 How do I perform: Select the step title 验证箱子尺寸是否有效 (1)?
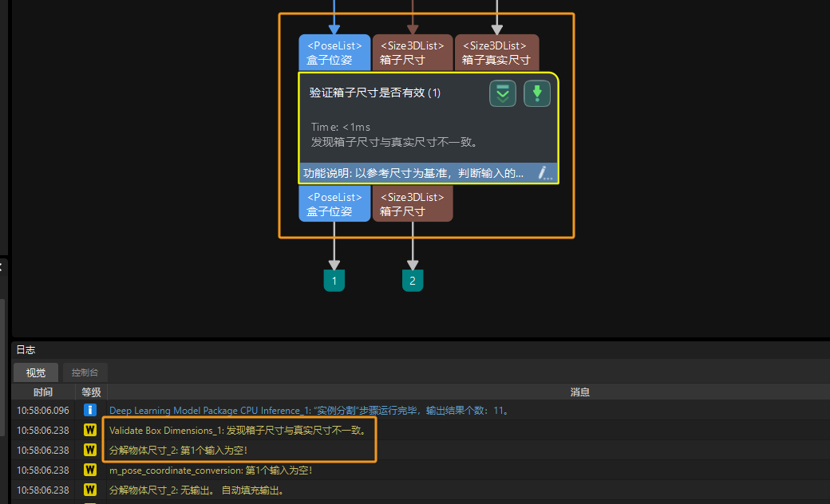pyautogui.click(x=375, y=93)
